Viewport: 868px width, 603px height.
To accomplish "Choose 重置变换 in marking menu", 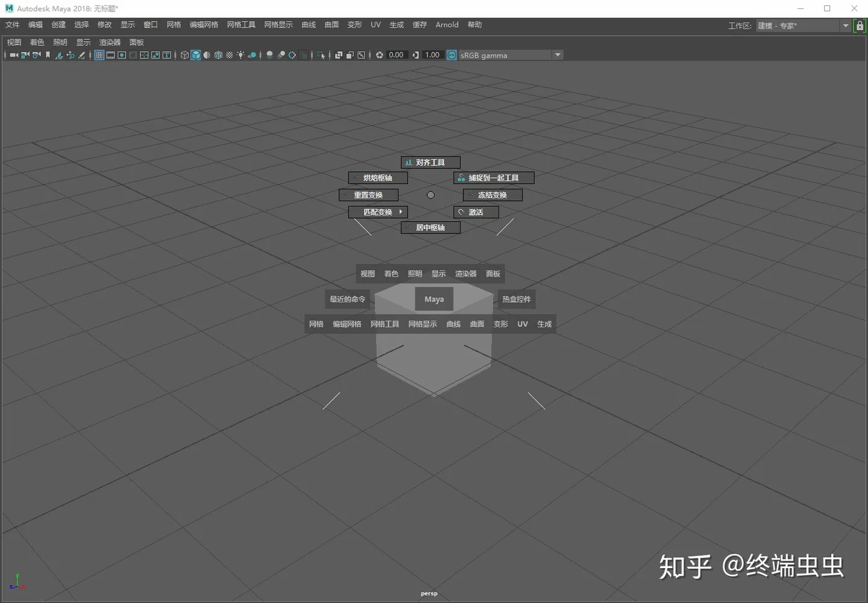I will click(368, 195).
